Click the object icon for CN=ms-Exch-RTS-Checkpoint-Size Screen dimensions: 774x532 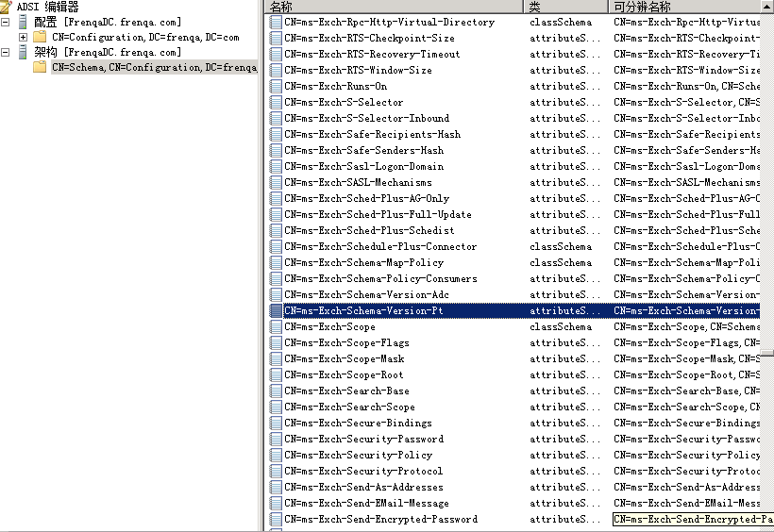(276, 38)
